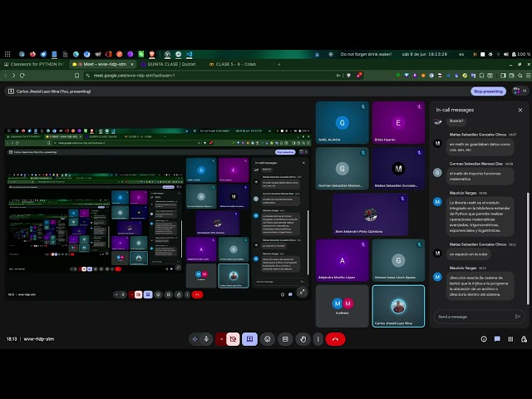Screen dimensions: 532x399
Task: Go forward in browser history
Action: (13, 76)
